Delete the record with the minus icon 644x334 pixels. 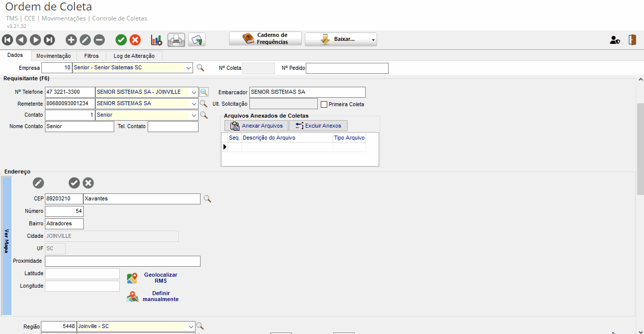(x=99, y=40)
